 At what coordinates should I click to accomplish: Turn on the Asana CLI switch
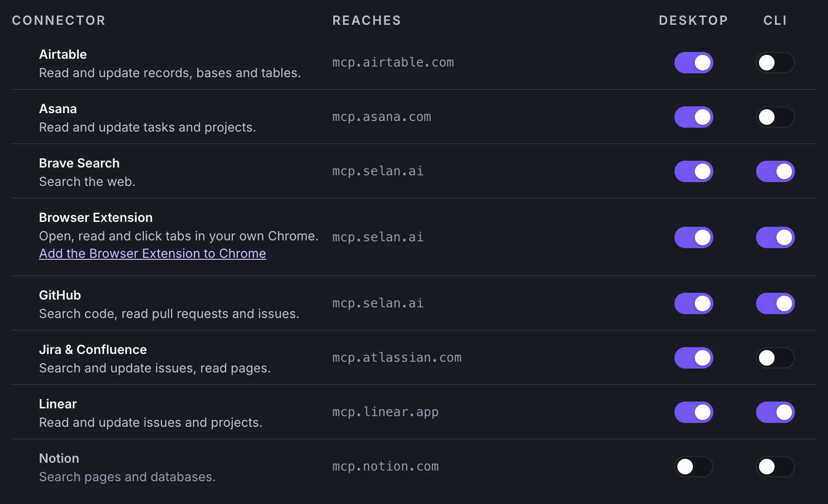tap(775, 117)
